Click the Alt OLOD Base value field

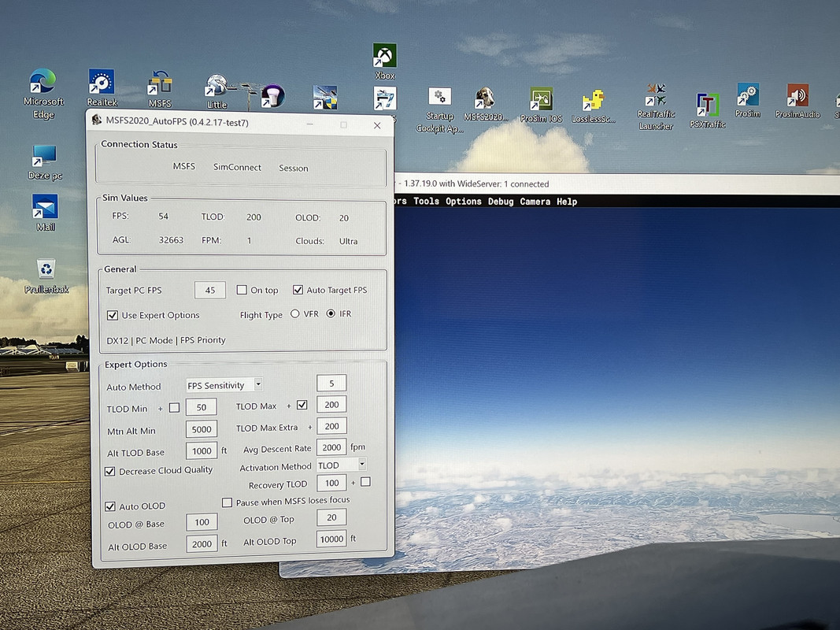(x=202, y=543)
